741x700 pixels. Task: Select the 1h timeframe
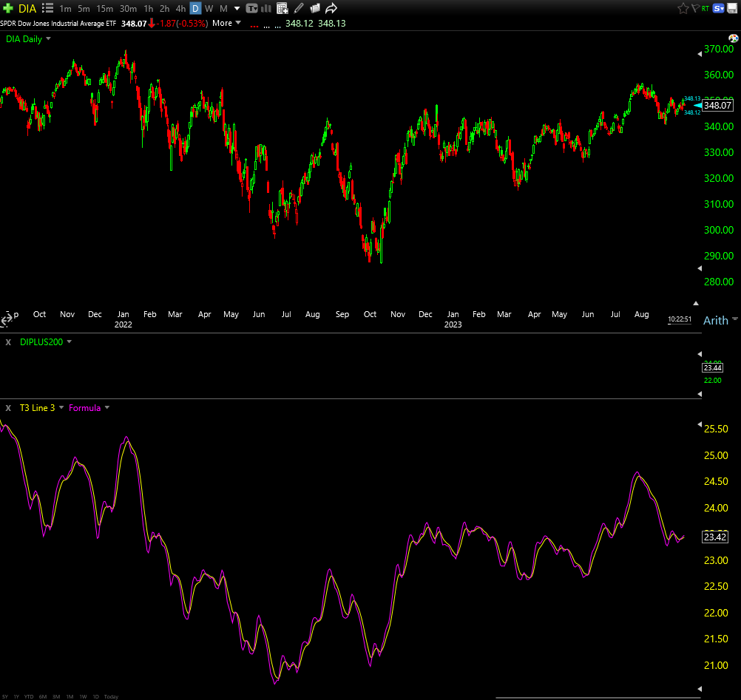pos(149,8)
